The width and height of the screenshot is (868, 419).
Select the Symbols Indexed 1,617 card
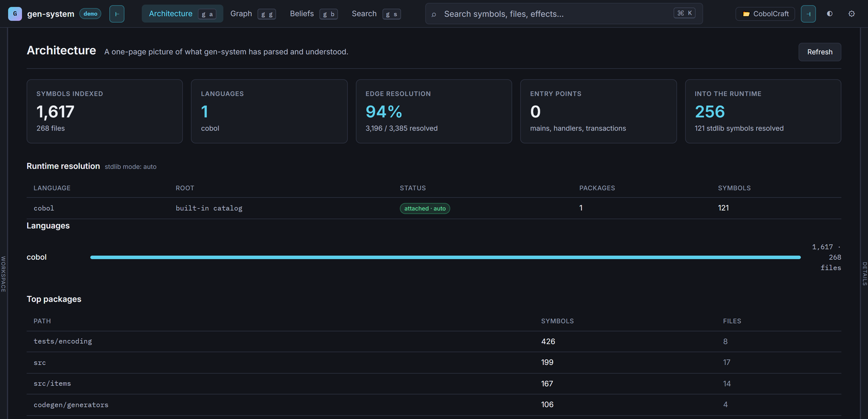[105, 111]
